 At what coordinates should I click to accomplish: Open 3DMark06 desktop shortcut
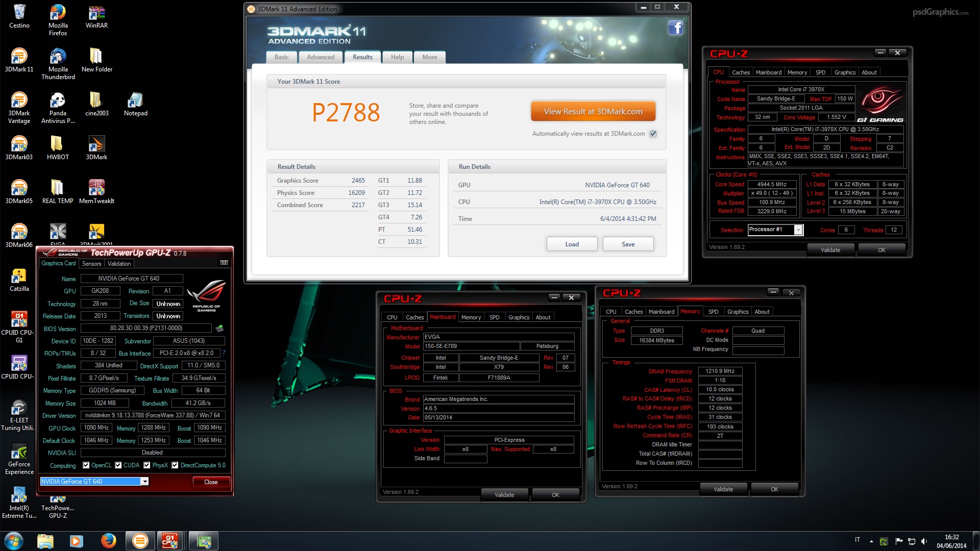click(19, 236)
